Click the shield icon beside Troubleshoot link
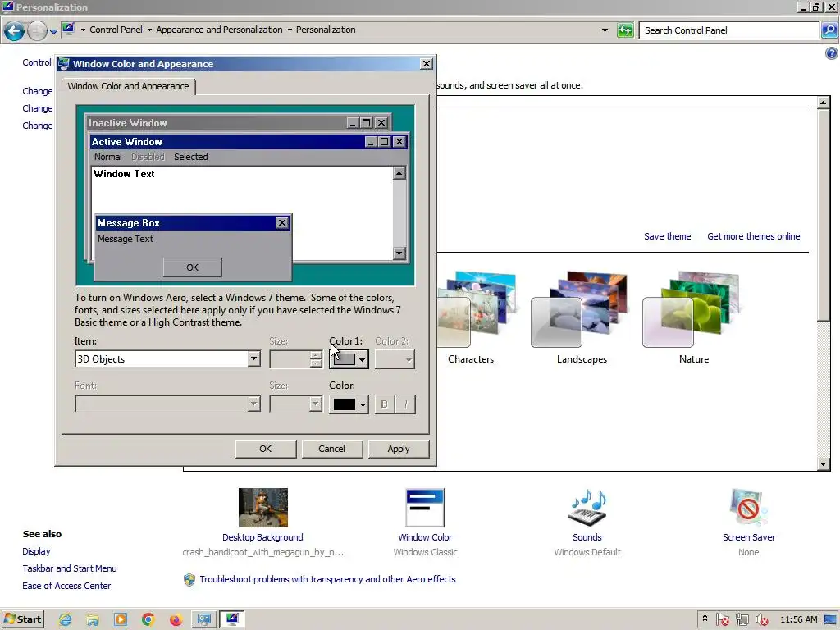The height and width of the screenshot is (630, 840). (x=189, y=580)
